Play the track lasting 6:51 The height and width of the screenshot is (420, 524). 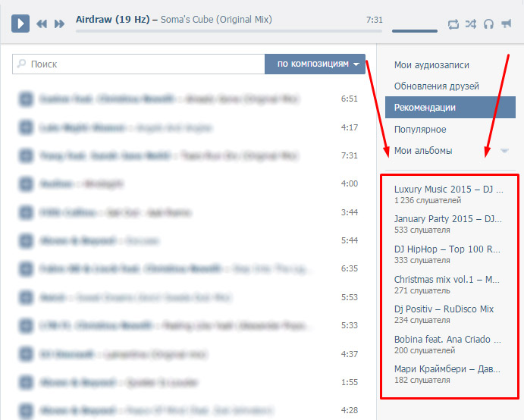(26, 99)
